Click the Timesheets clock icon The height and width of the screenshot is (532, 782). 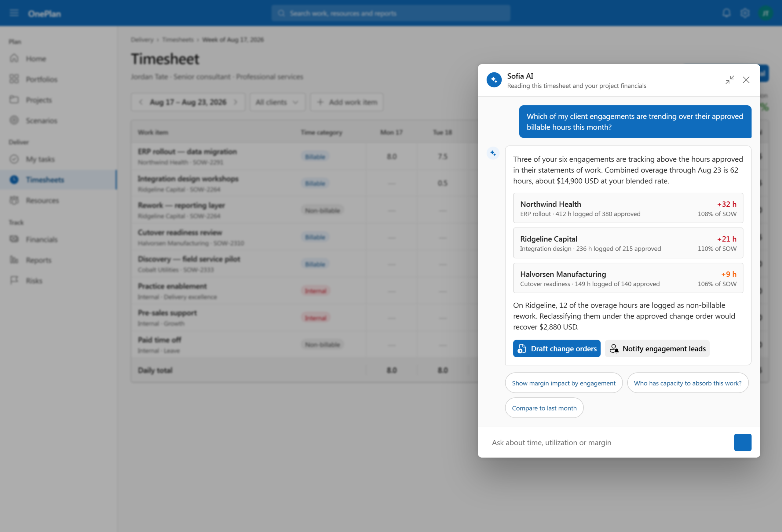(14, 180)
